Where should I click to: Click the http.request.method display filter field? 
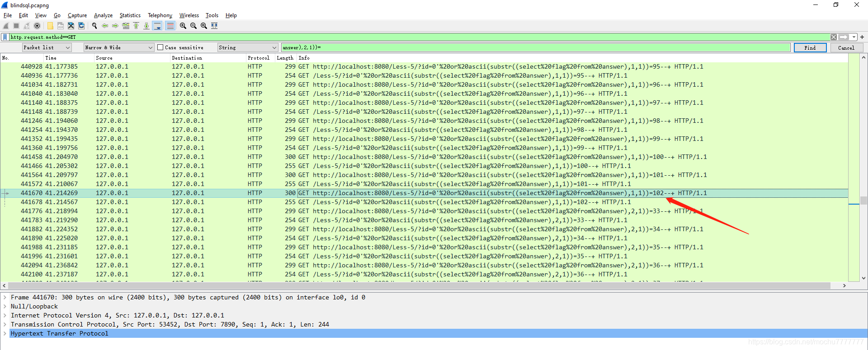420,37
